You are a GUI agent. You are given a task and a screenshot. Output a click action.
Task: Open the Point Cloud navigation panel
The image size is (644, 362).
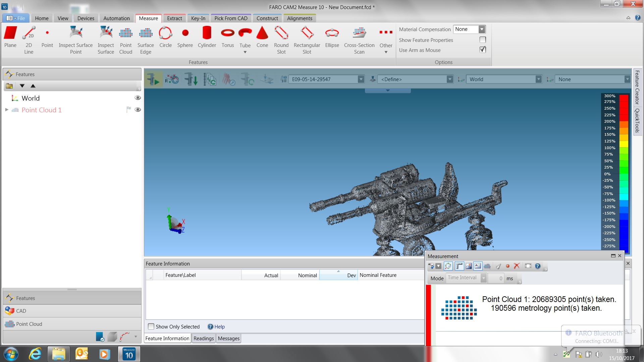(72, 324)
